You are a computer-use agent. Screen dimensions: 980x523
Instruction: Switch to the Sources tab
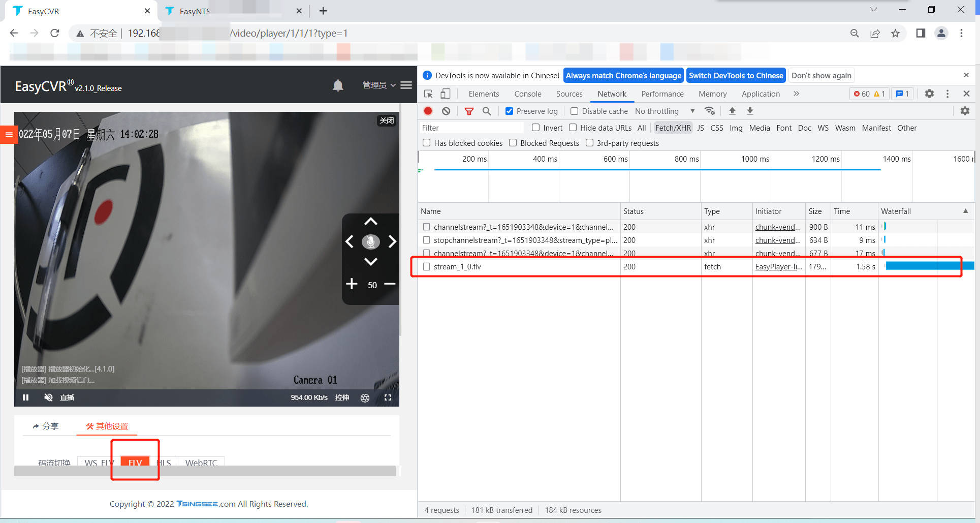click(569, 94)
